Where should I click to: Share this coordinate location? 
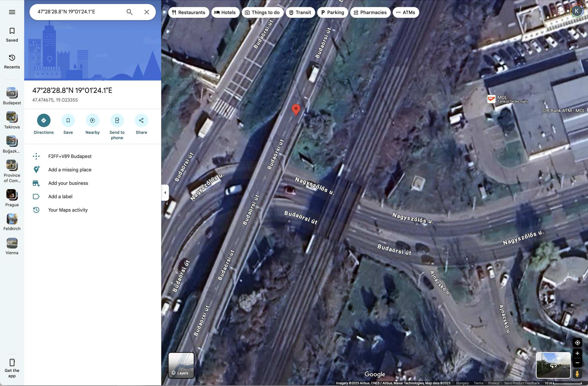(141, 120)
